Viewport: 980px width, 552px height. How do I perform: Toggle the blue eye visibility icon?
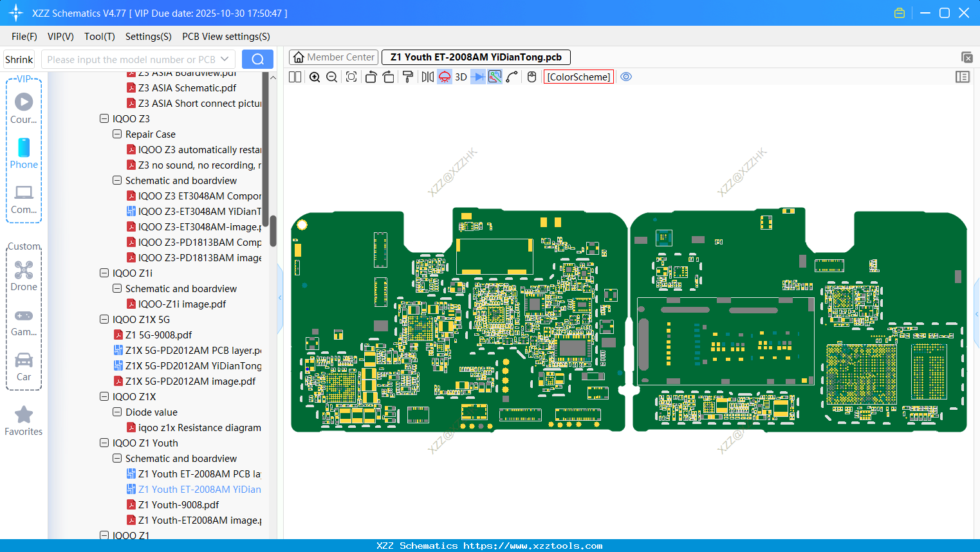(x=626, y=77)
